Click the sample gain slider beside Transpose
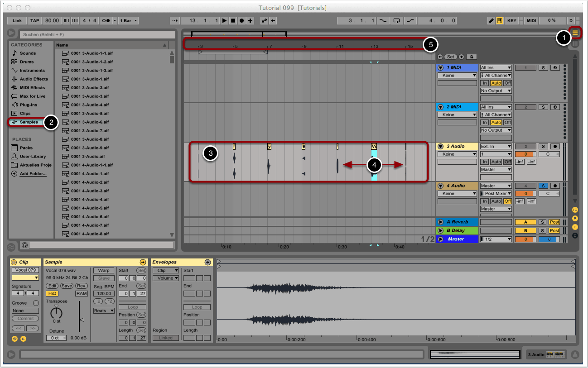The image size is (588, 368). 81,319
